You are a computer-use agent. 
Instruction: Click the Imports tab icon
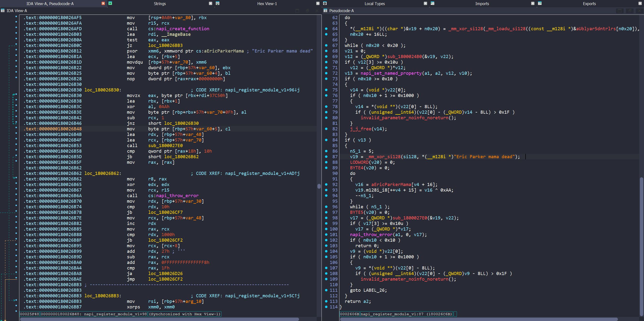(x=432, y=3)
